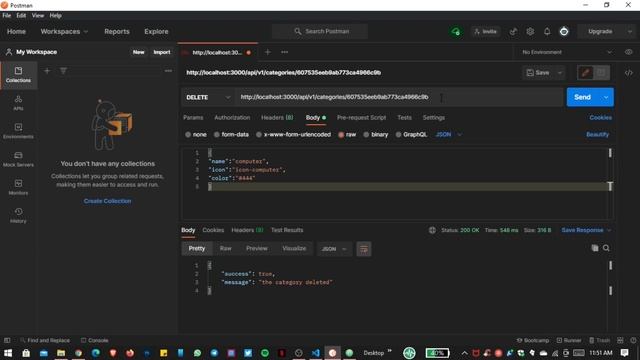This screenshot has height=360, width=640.
Task: Open the settings gear icon
Action: pyautogui.click(x=530, y=31)
